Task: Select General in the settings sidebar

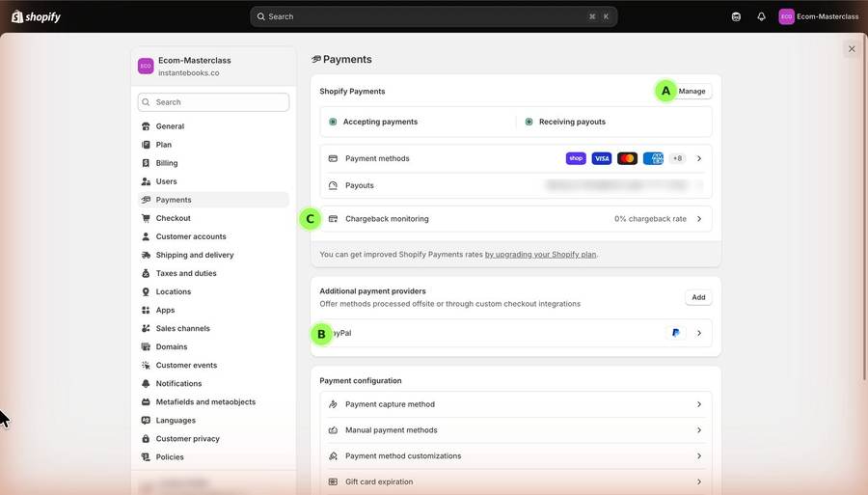Action: click(x=213, y=126)
